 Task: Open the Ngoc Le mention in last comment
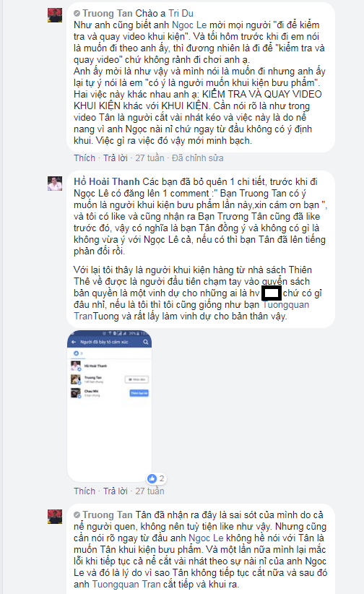(x=206, y=538)
